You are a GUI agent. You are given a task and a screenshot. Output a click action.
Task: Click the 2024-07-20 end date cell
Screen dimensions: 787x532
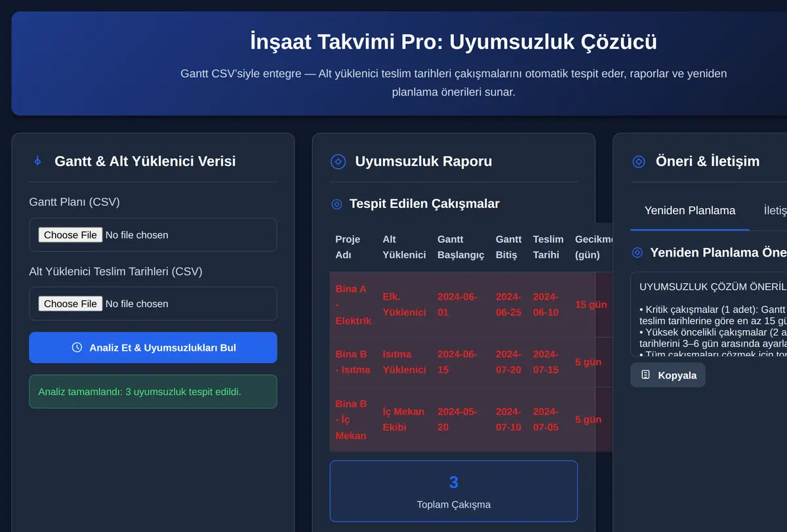[509, 361]
